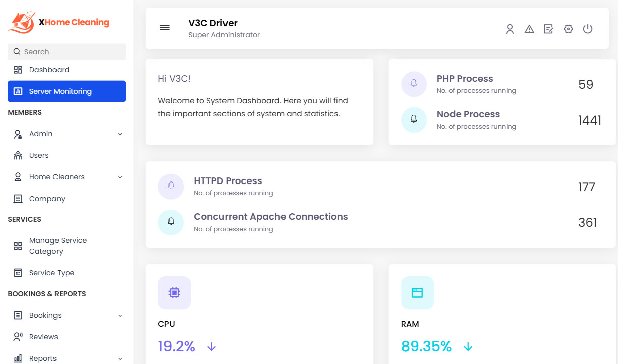Open the settings gear icon
The image size is (618, 364).
568,29
